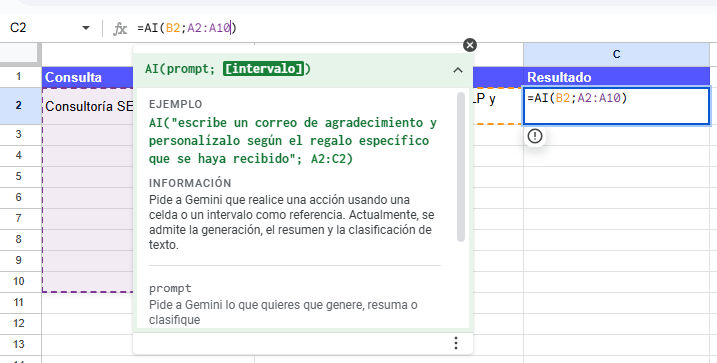717x363 pixels.
Task: Click the EJEMPLO section heading
Action: coord(176,104)
